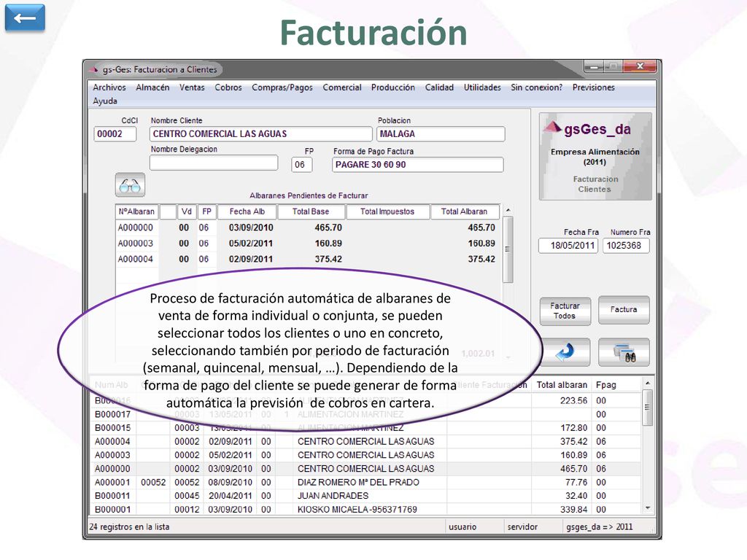Open the Utilidades menu

click(482, 87)
